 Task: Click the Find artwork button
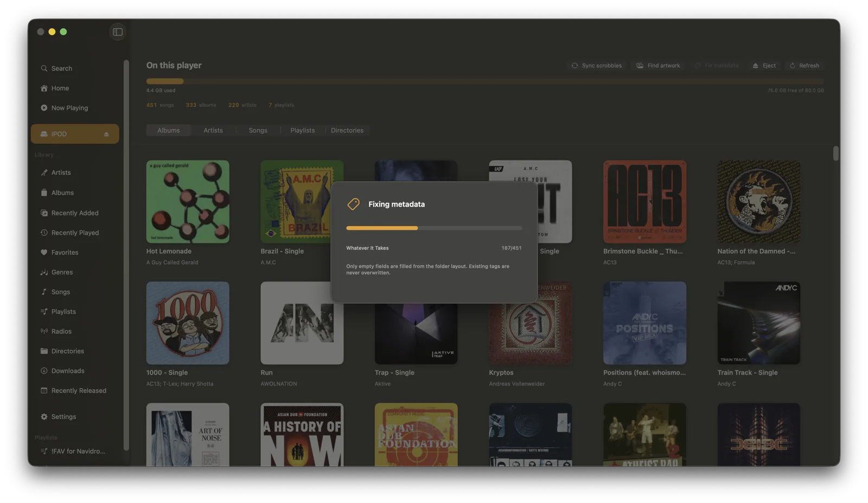click(658, 66)
